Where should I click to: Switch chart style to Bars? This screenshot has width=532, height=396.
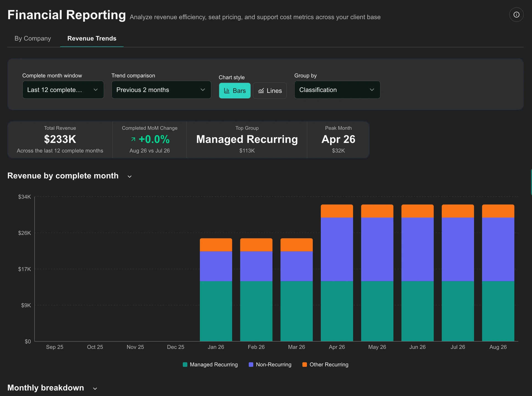[x=235, y=91]
